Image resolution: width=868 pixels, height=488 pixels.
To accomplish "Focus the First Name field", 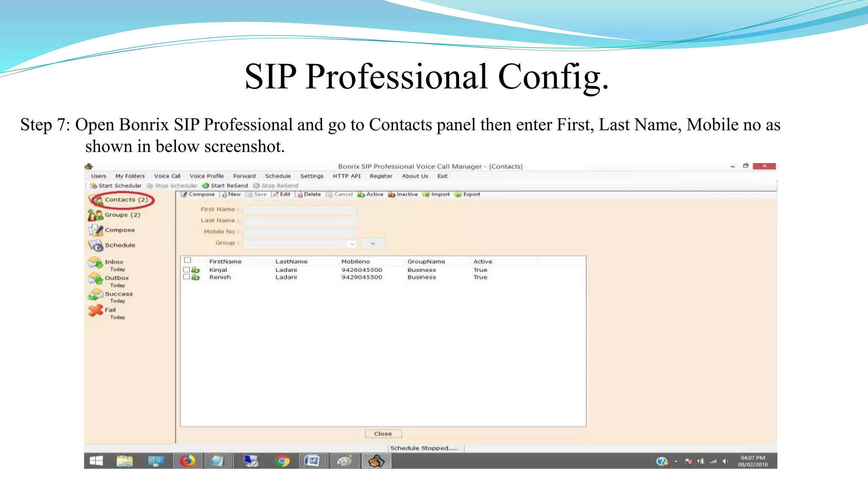I will [300, 210].
